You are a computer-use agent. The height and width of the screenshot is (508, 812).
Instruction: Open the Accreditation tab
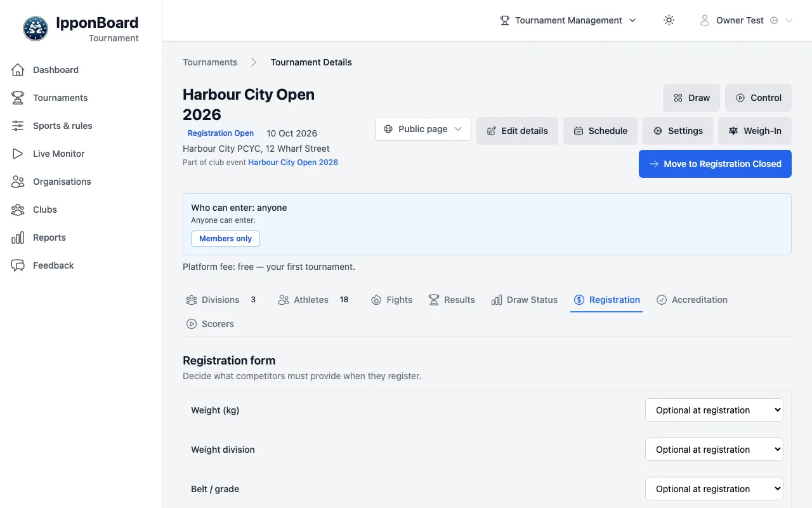tap(691, 300)
